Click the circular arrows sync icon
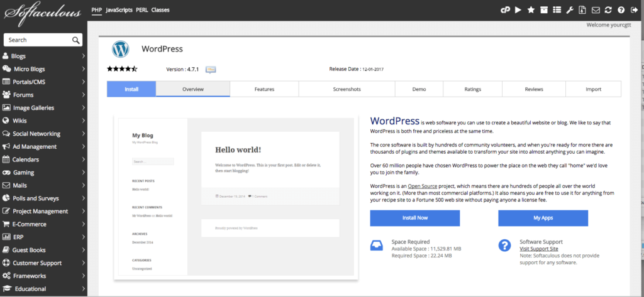The width and height of the screenshot is (644, 297). coord(608,10)
